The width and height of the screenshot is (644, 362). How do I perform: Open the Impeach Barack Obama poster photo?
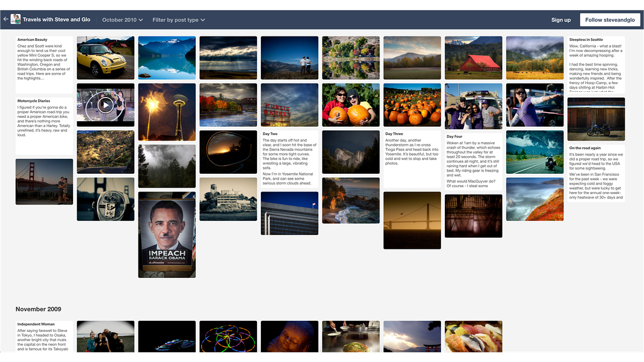pos(167,234)
